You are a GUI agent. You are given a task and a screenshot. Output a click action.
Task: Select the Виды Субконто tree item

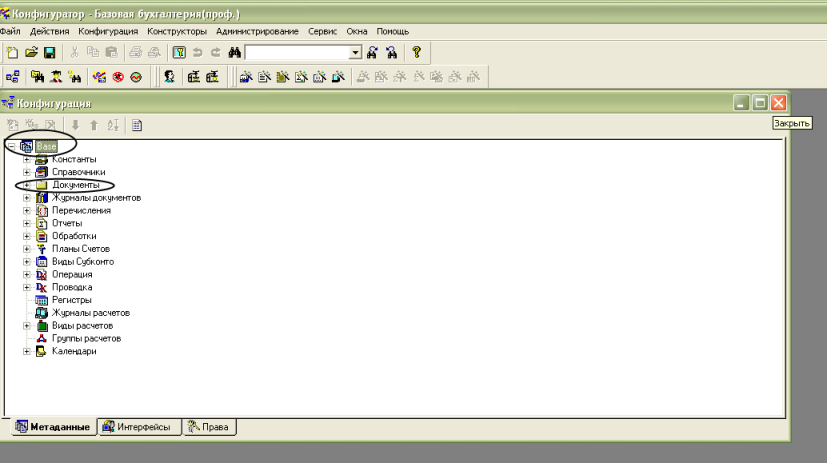click(x=83, y=262)
